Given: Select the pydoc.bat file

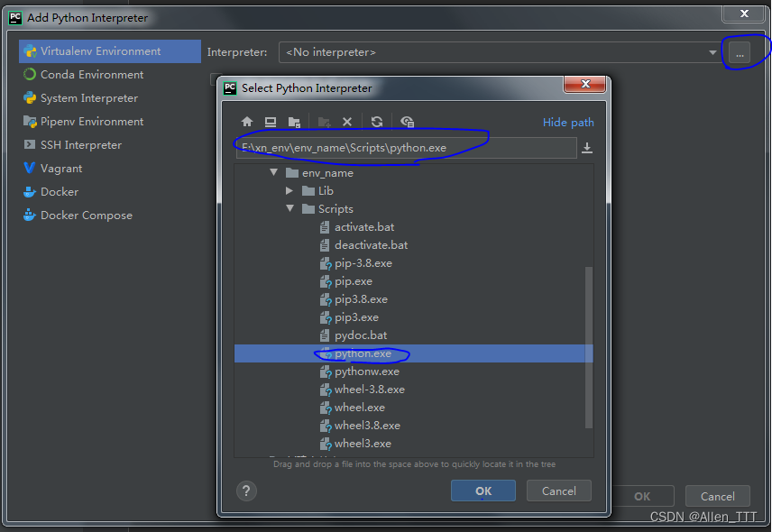Looking at the screenshot, I should click(x=361, y=335).
